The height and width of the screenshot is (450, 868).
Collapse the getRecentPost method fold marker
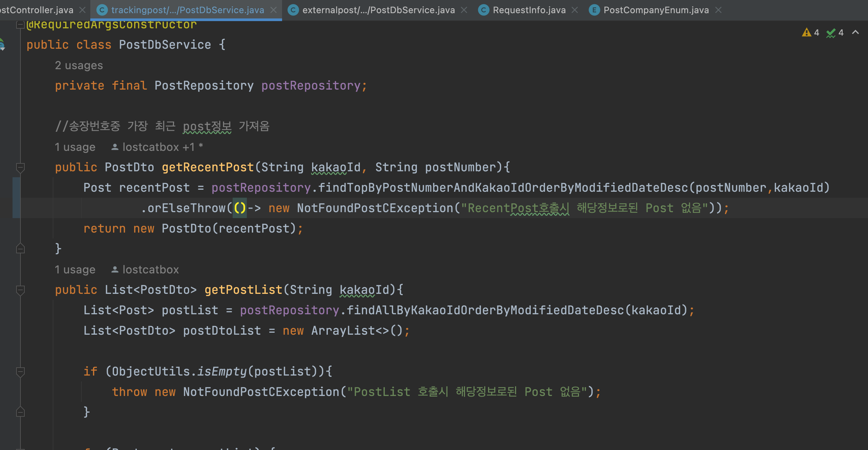(x=20, y=167)
